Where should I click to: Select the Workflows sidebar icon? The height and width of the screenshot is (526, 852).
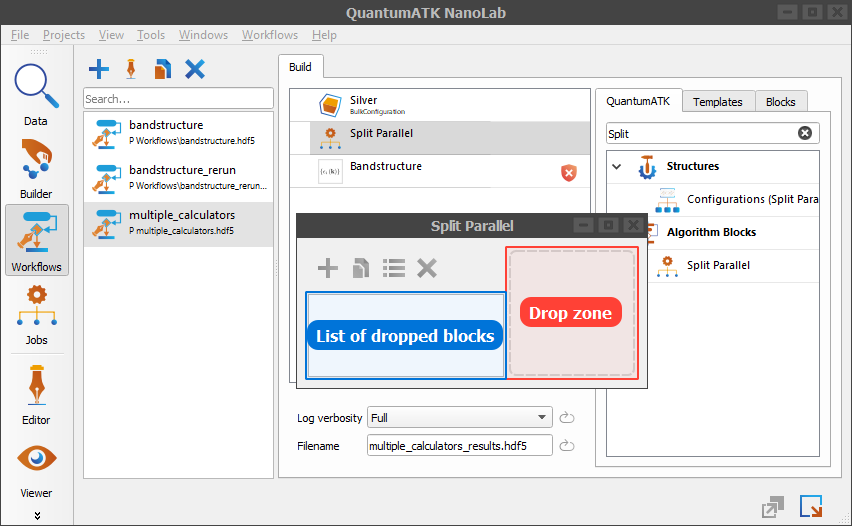tap(36, 240)
